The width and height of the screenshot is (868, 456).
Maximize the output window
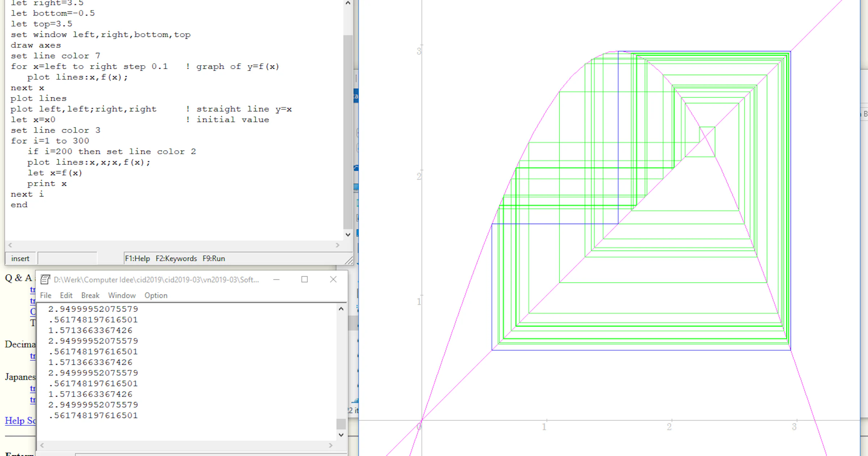click(305, 279)
